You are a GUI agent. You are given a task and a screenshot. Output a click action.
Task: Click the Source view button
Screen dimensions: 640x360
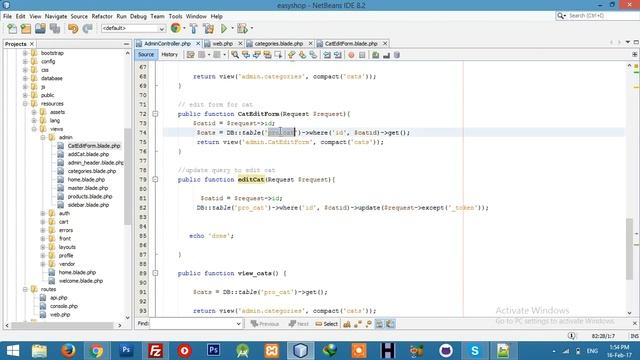coord(146,55)
